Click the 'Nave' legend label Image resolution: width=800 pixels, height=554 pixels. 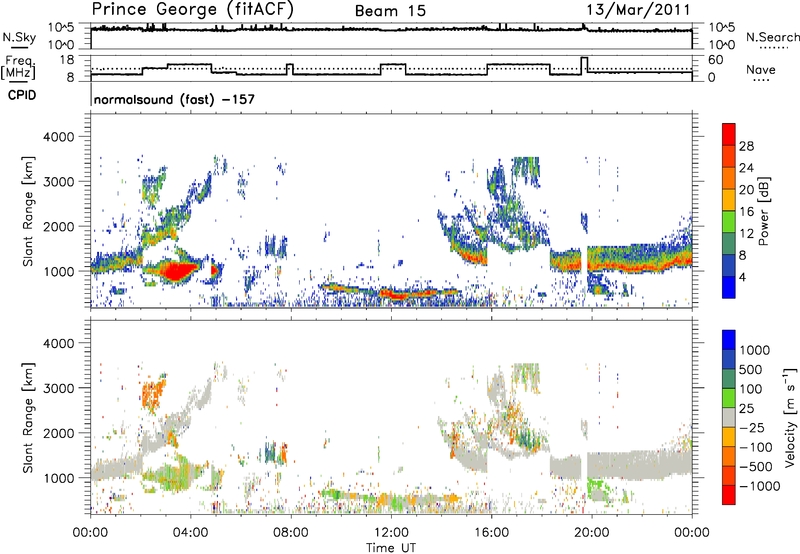click(761, 70)
